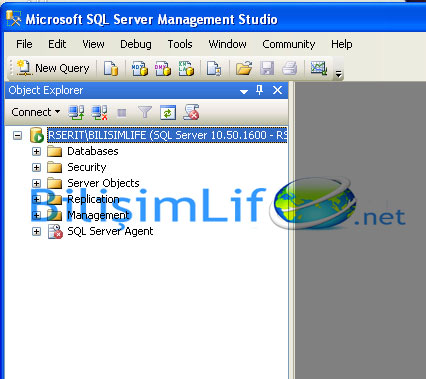
Task: Click the Security folder icon
Action: [54, 167]
